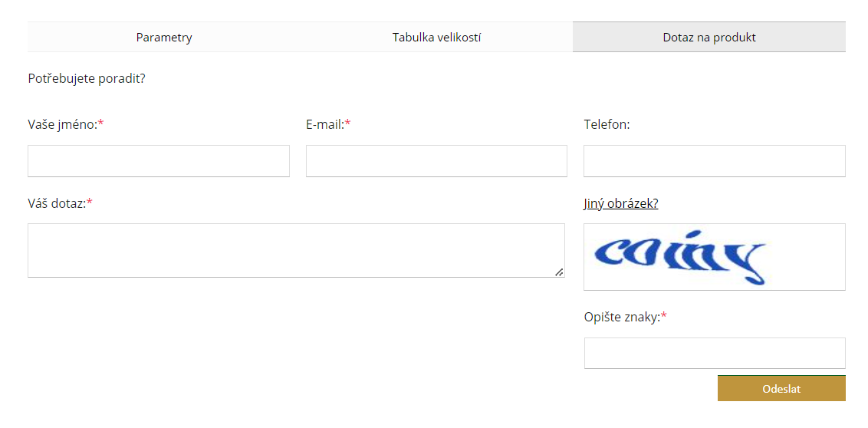Image resolution: width=868 pixels, height=428 pixels.
Task: Click the Váš dotaz label
Action: 56,203
